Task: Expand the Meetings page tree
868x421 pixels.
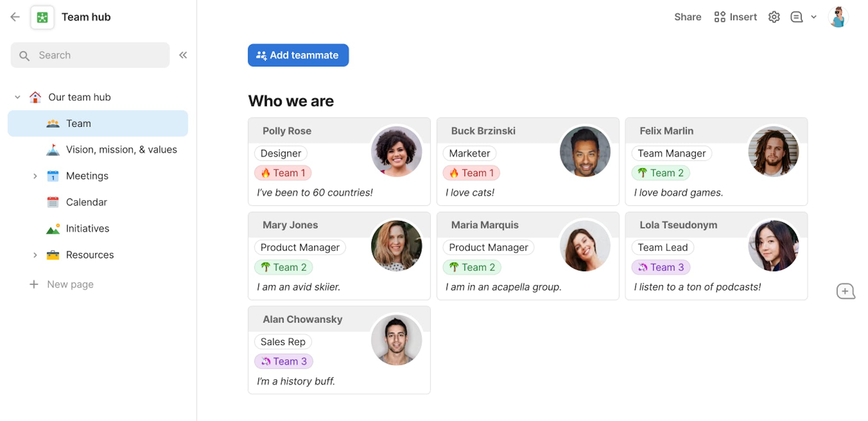Action: pos(35,176)
